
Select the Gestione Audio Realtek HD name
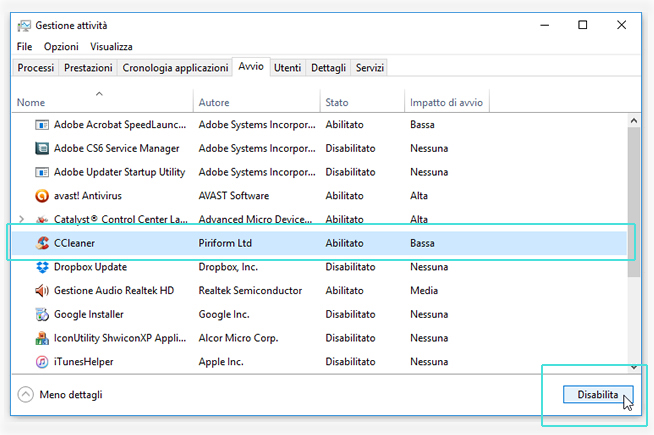tap(114, 291)
